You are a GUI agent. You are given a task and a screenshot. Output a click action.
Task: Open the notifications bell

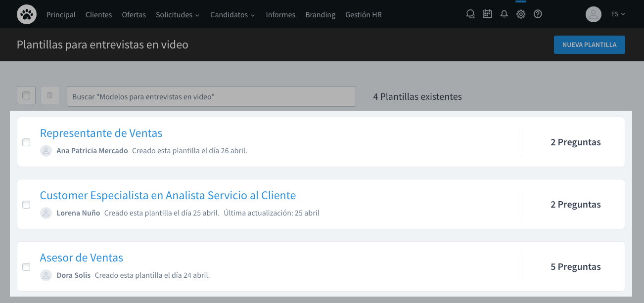point(504,14)
